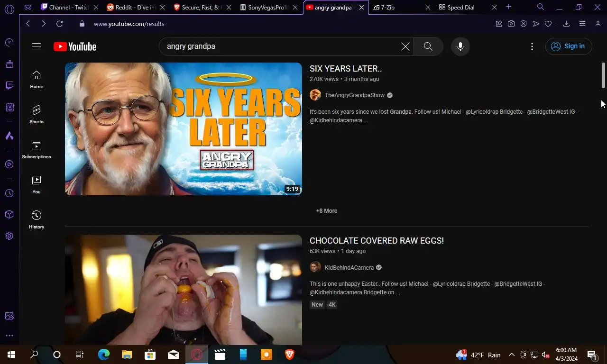This screenshot has width=607, height=364.
Task: Clear the search query with the X icon
Action: (405, 46)
